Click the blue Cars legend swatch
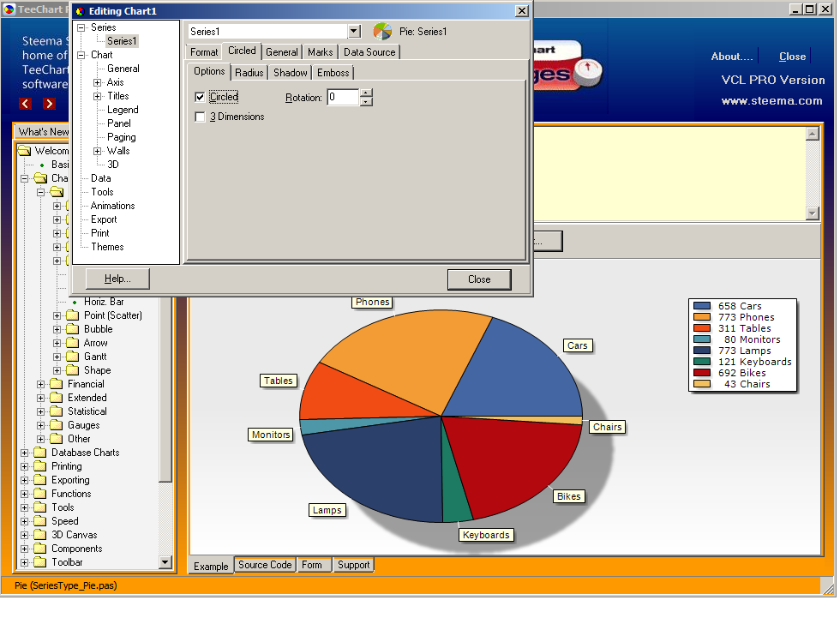 (702, 306)
